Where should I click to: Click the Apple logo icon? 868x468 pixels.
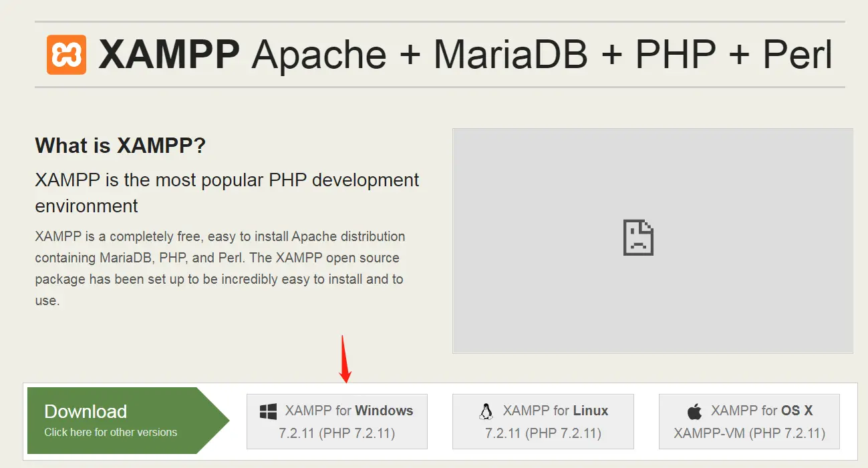(695, 411)
